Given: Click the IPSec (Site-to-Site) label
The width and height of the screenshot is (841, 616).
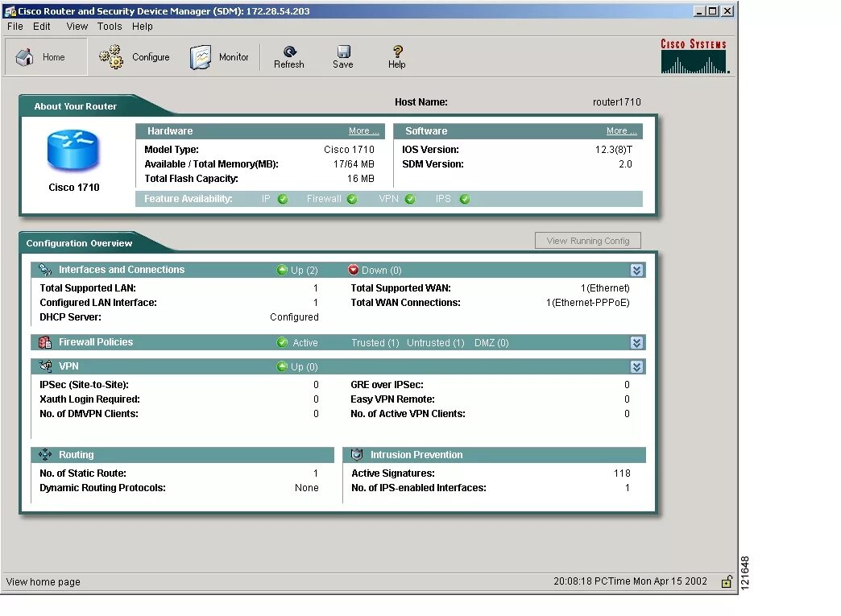Looking at the screenshot, I should pyautogui.click(x=85, y=384).
